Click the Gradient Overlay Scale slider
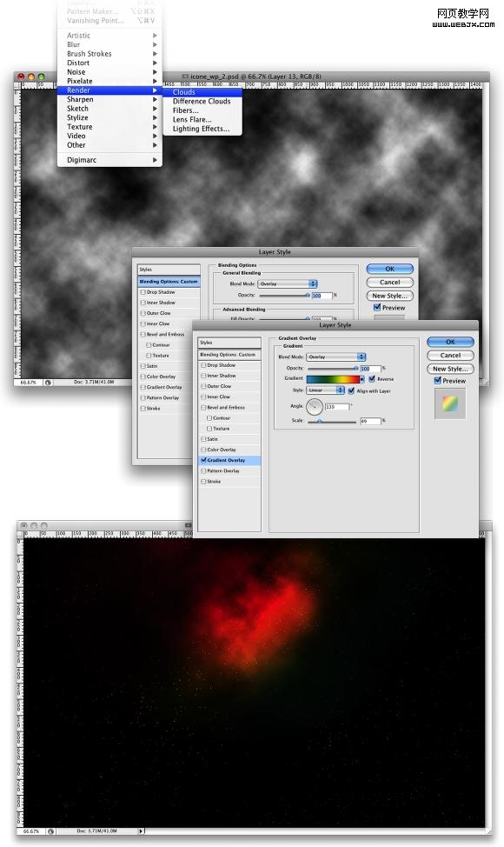This screenshot has width=504, height=847. (333, 421)
